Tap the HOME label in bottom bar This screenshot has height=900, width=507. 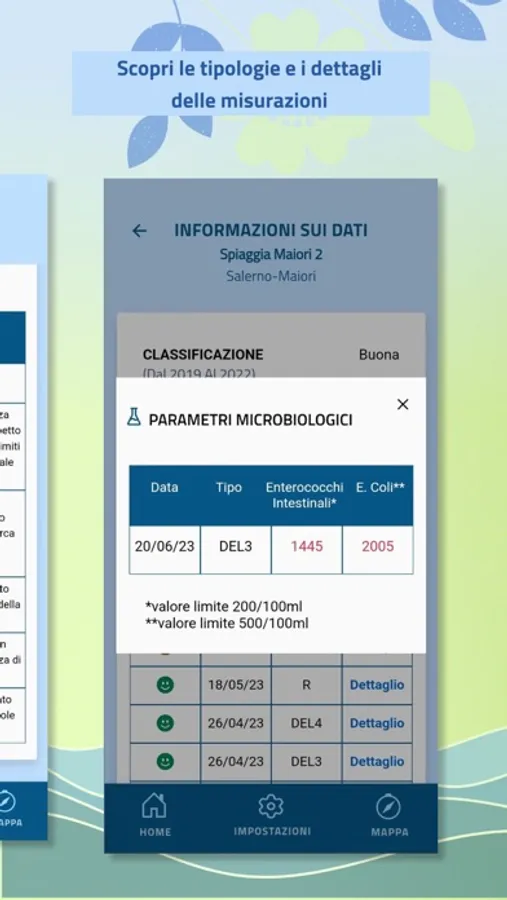click(155, 832)
